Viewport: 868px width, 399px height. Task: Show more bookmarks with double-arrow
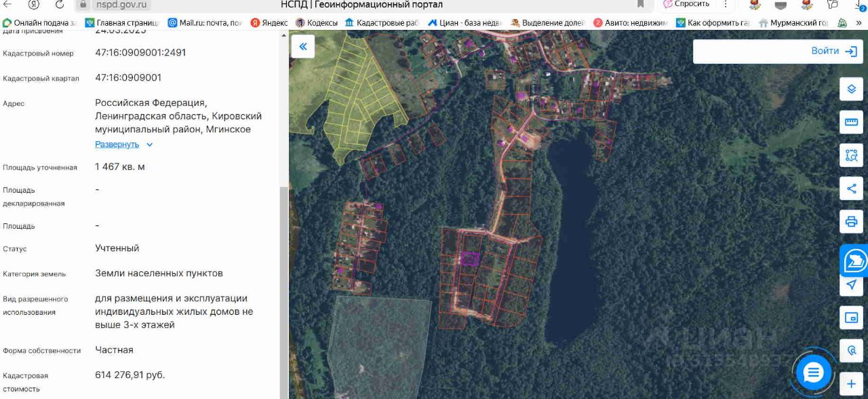pyautogui.click(x=859, y=22)
